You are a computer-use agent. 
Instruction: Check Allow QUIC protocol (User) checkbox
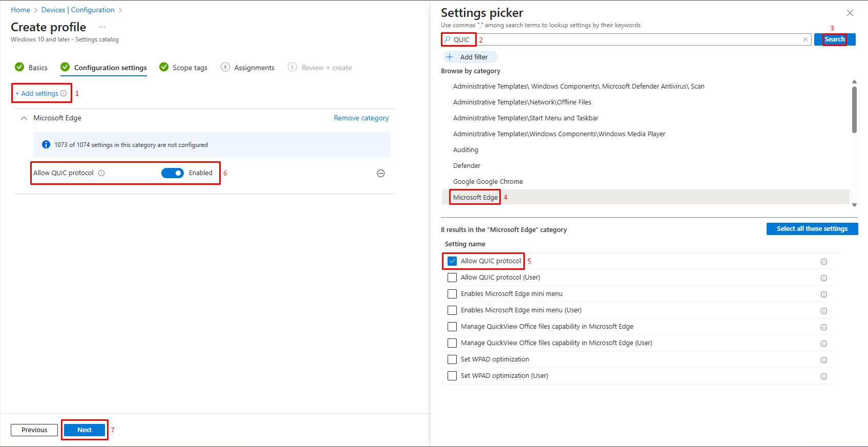point(452,278)
